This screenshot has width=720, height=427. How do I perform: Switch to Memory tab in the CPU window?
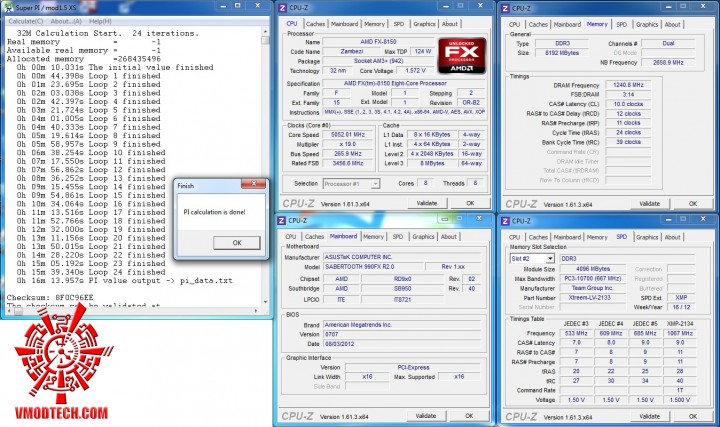click(x=374, y=24)
